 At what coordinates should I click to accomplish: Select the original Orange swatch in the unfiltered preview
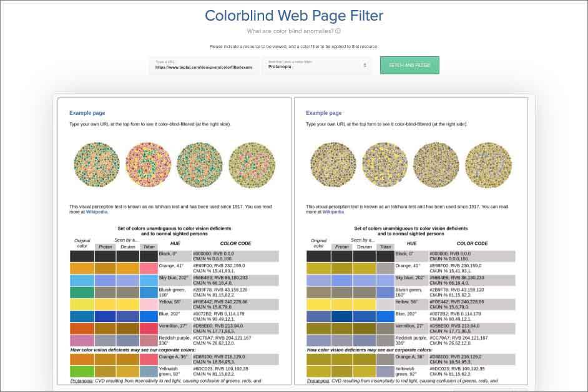pyautogui.click(x=82, y=268)
